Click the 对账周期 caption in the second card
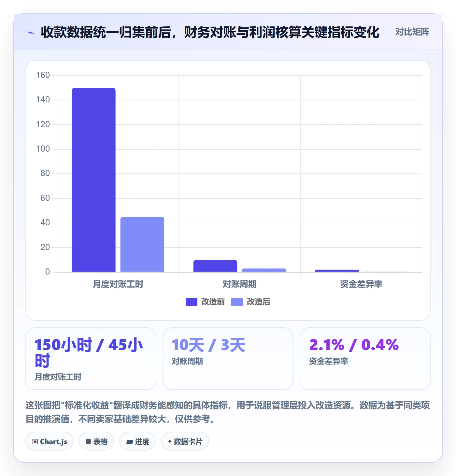The height and width of the screenshot is (476, 456). (x=187, y=361)
